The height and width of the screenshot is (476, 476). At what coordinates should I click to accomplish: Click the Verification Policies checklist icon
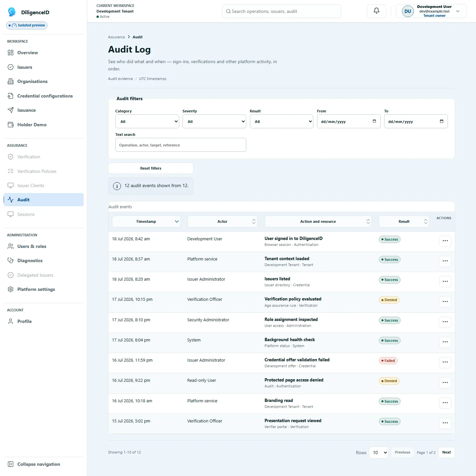click(11, 171)
